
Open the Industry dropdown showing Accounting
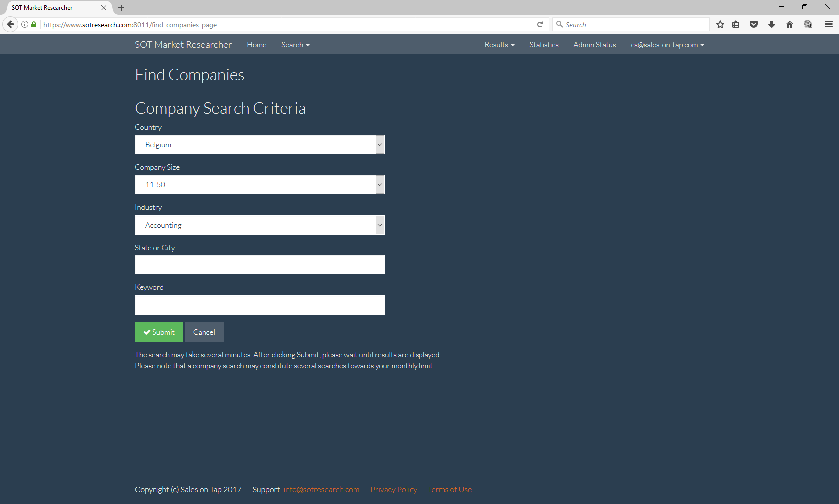(x=260, y=225)
